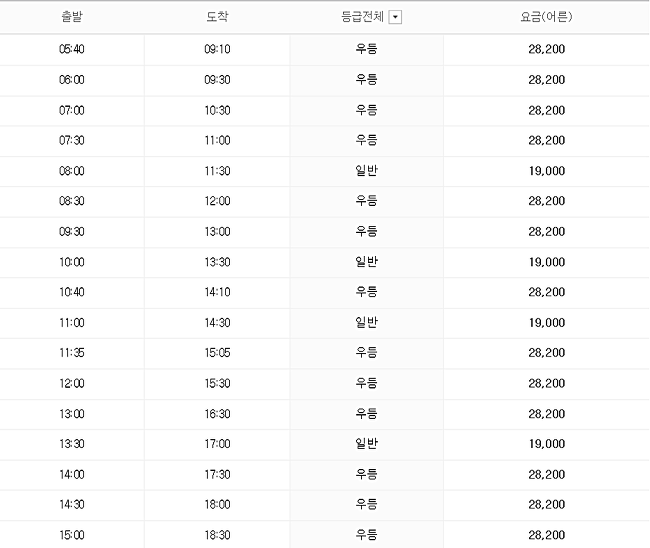Viewport: 650px width, 548px height.
Task: Select the 08:00 일반 bus row
Action: tap(325, 171)
